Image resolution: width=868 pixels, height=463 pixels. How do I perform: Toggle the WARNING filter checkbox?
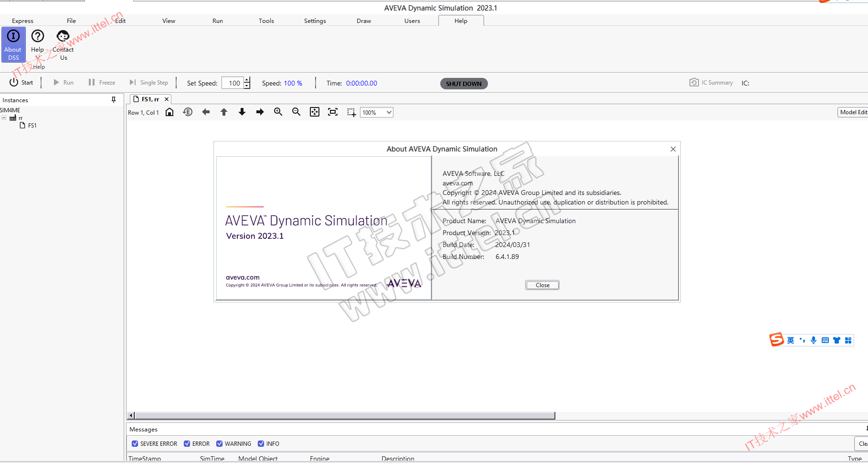[219, 443]
